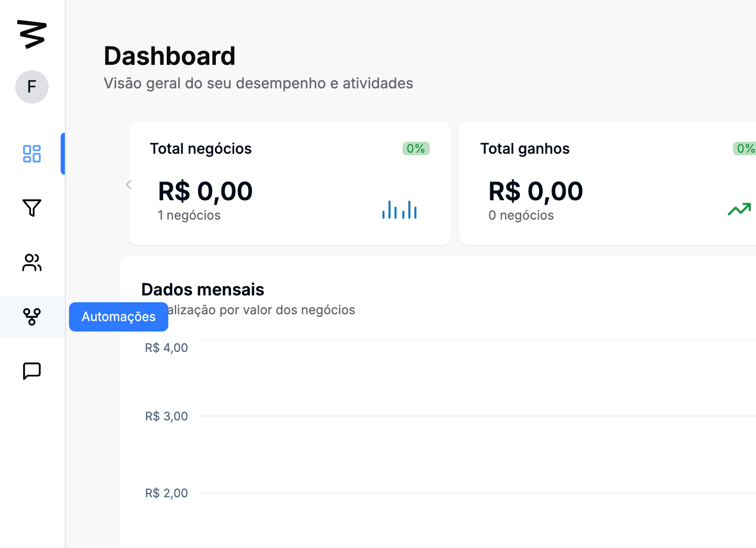Open the chat messages icon
Image resolution: width=756 pixels, height=548 pixels.
click(x=32, y=371)
